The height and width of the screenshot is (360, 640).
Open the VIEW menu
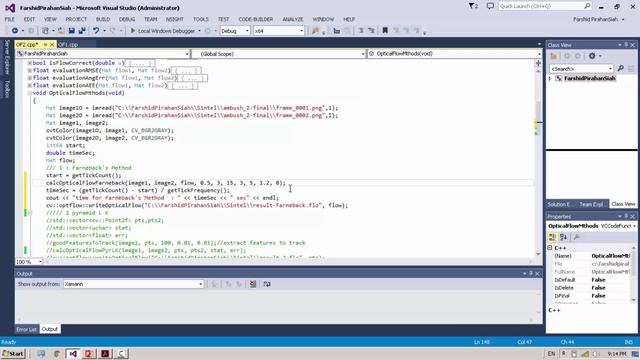(x=50, y=19)
